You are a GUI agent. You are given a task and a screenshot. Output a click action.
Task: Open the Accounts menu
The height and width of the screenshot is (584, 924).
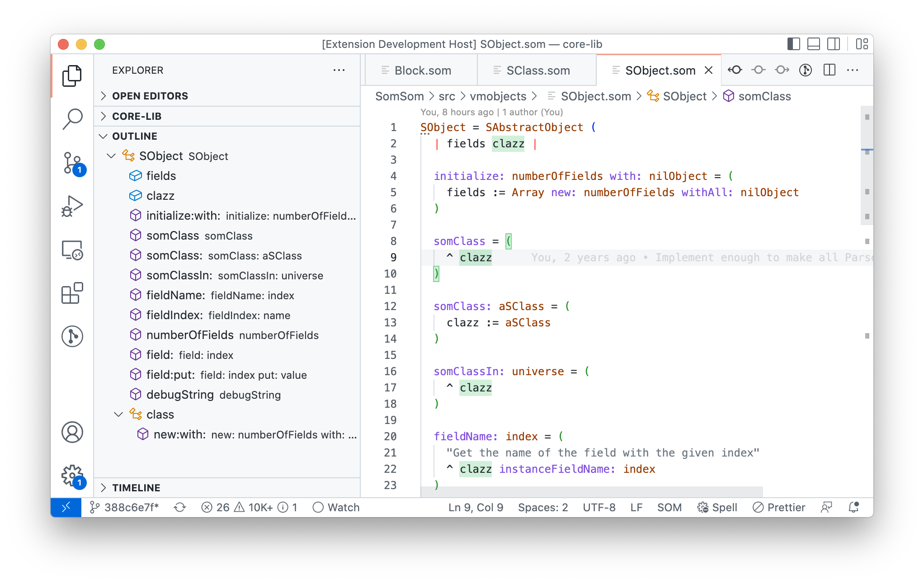pos(72,433)
